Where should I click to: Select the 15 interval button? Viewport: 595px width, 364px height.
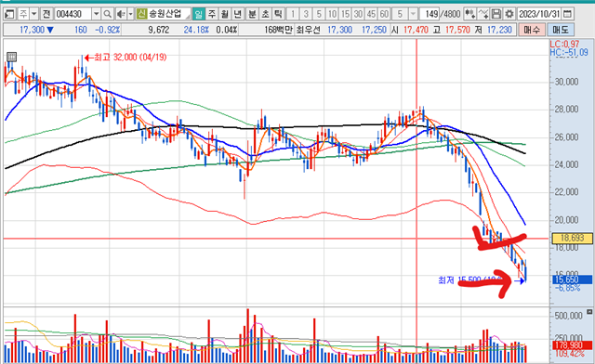[345, 15]
